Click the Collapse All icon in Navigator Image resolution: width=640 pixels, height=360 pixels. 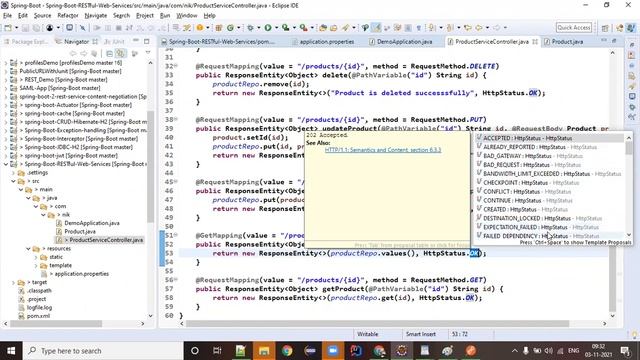pos(109,53)
